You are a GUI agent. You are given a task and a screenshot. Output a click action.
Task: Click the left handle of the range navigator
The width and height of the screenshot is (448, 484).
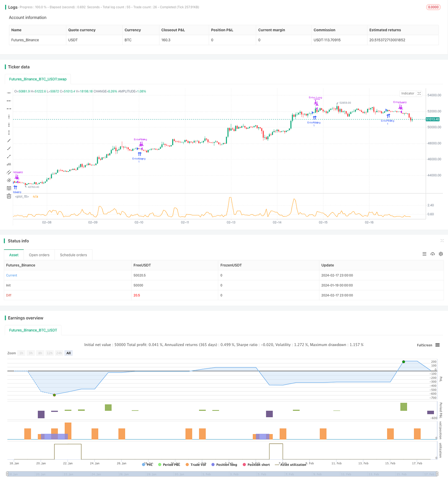(x=8, y=474)
